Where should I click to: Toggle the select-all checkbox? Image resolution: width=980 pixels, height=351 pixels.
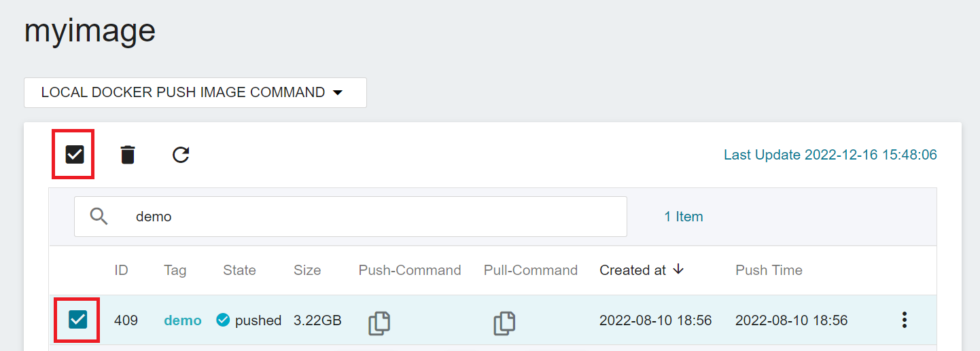coord(75,155)
